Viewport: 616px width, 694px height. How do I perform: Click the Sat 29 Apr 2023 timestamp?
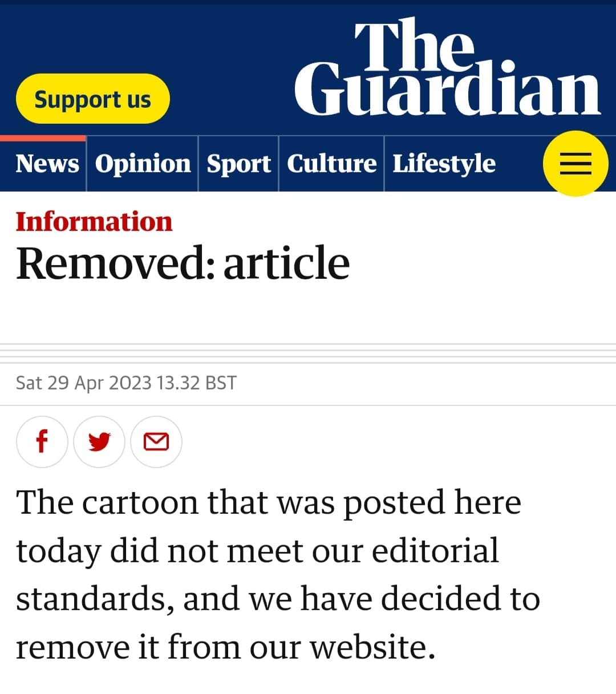(x=126, y=383)
